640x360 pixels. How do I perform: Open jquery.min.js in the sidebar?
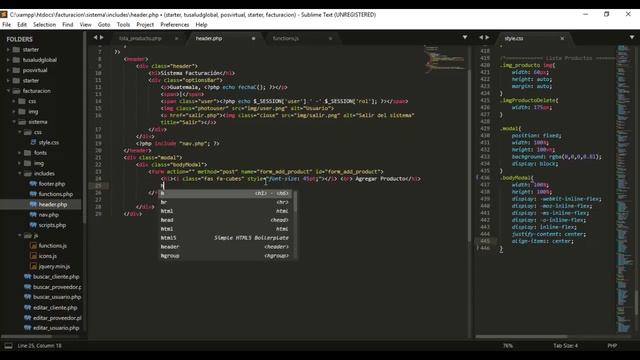coord(54,267)
